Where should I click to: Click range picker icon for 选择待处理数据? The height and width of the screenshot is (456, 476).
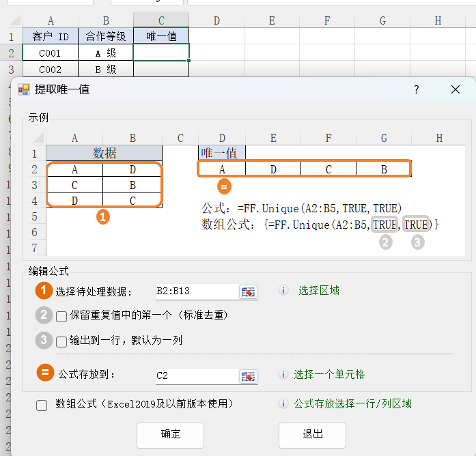pyautogui.click(x=248, y=291)
